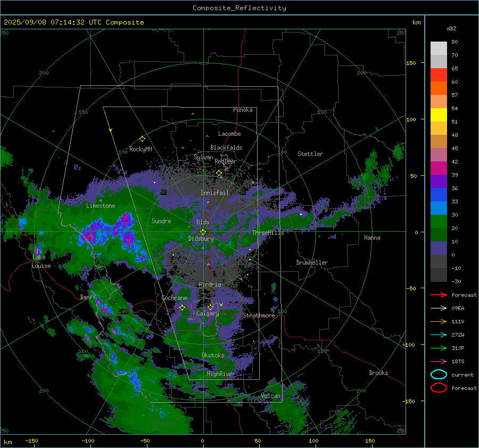Click the Hanna city label
The image size is (479, 448).
[x=372, y=237]
